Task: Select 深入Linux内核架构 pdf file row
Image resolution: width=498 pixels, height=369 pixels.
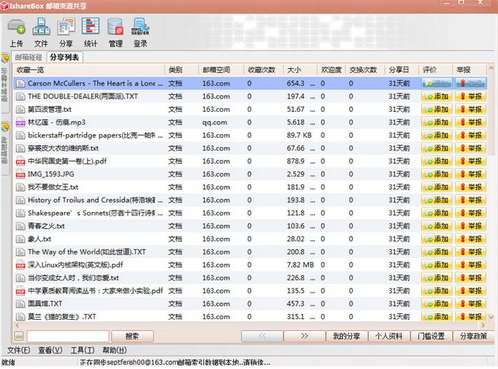Action: [250, 265]
